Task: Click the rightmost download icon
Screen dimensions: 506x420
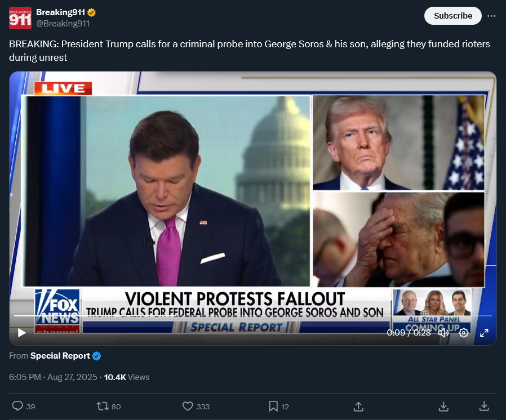Action: tap(484, 406)
